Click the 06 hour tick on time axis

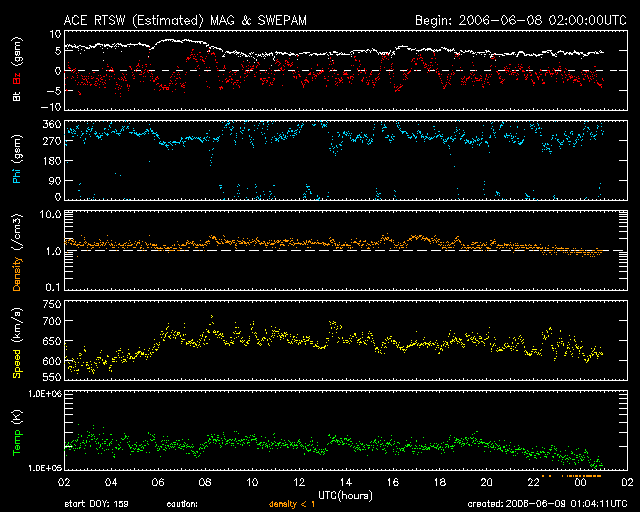[x=158, y=482]
